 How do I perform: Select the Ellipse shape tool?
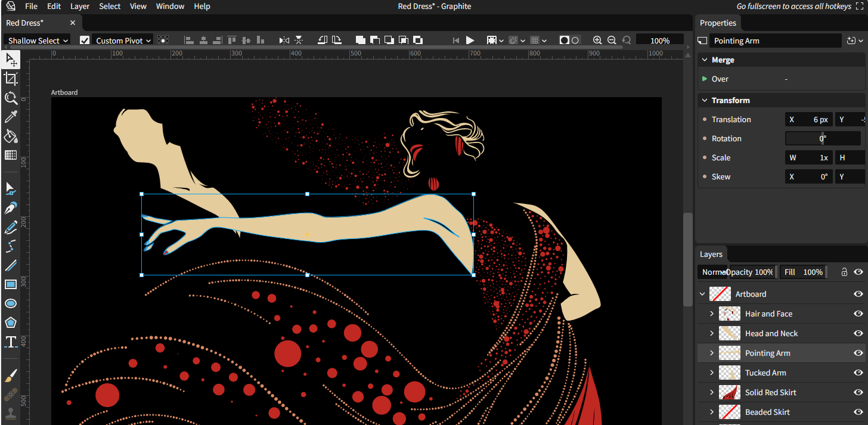11,303
